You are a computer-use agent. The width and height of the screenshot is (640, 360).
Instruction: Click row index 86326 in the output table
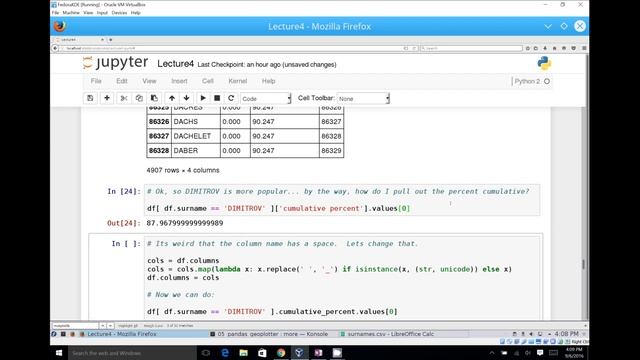click(x=159, y=122)
